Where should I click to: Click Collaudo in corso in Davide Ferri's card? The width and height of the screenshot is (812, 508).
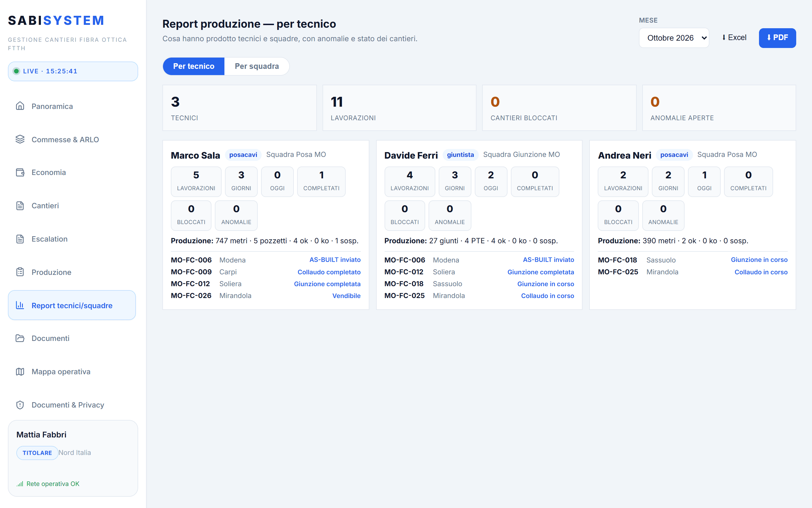(x=547, y=296)
